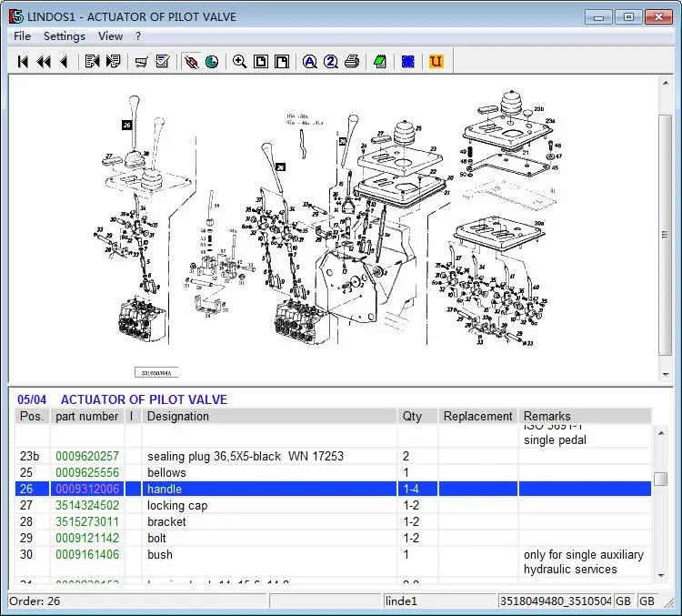The width and height of the screenshot is (682, 616).
Task: Jump to first page with bar-arrow icon
Action: click(x=23, y=61)
